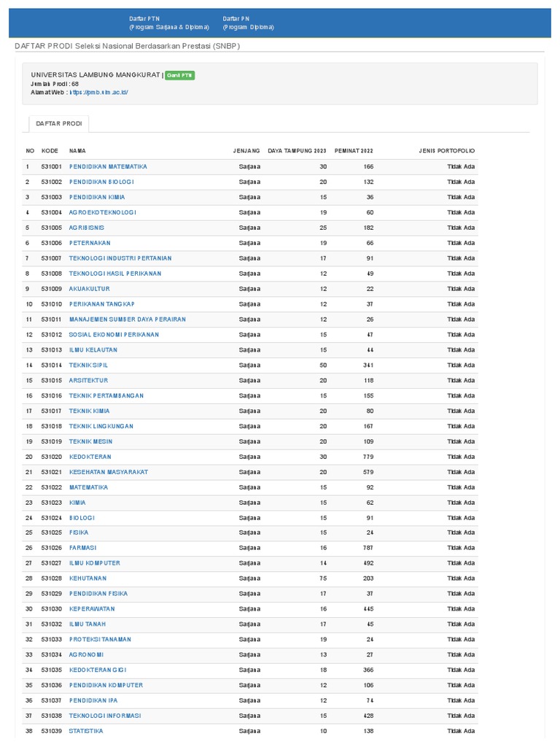Open the PENDIDIKAN MATEMATIKA program link
560x747 pixels.
click(108, 166)
